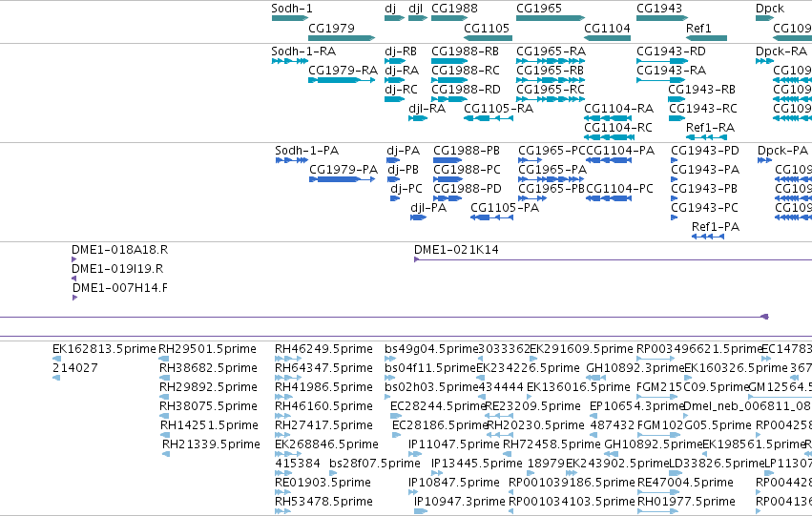
Task: Click EST bs49g04.5prime glyph
Action: point(390,359)
